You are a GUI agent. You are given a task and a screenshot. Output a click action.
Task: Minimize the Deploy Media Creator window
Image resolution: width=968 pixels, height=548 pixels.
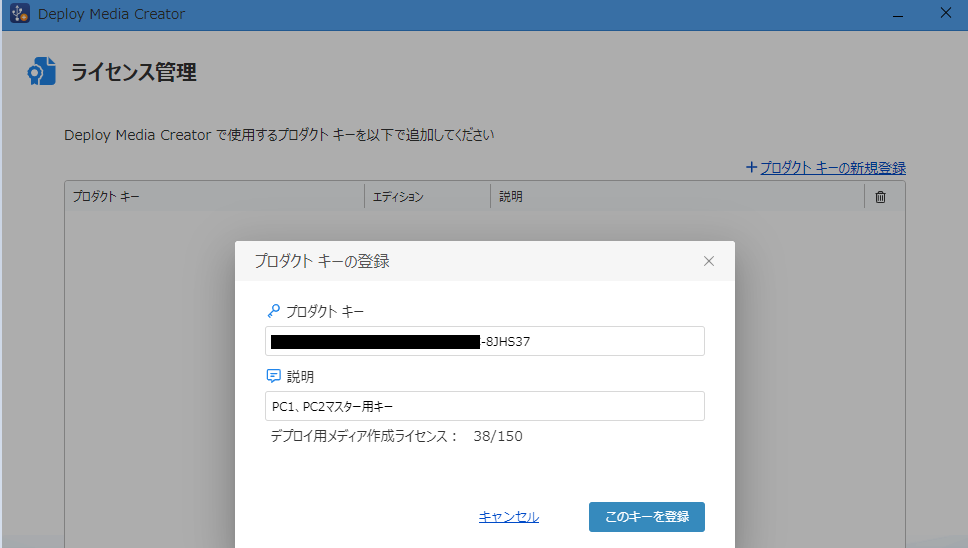(898, 14)
